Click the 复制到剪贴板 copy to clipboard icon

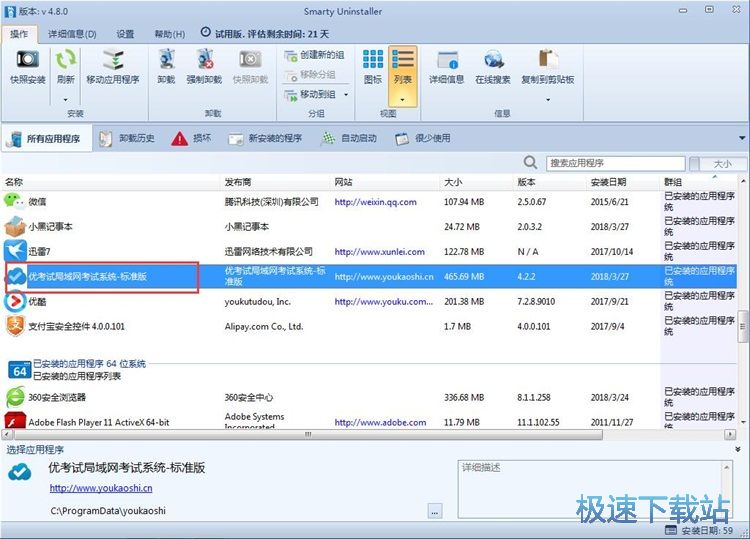click(x=547, y=65)
